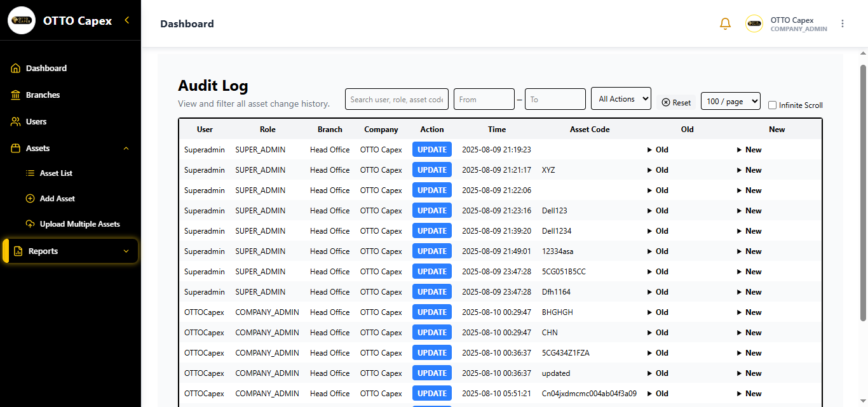868x407 pixels.
Task: Select the Branches icon
Action: [x=16, y=95]
